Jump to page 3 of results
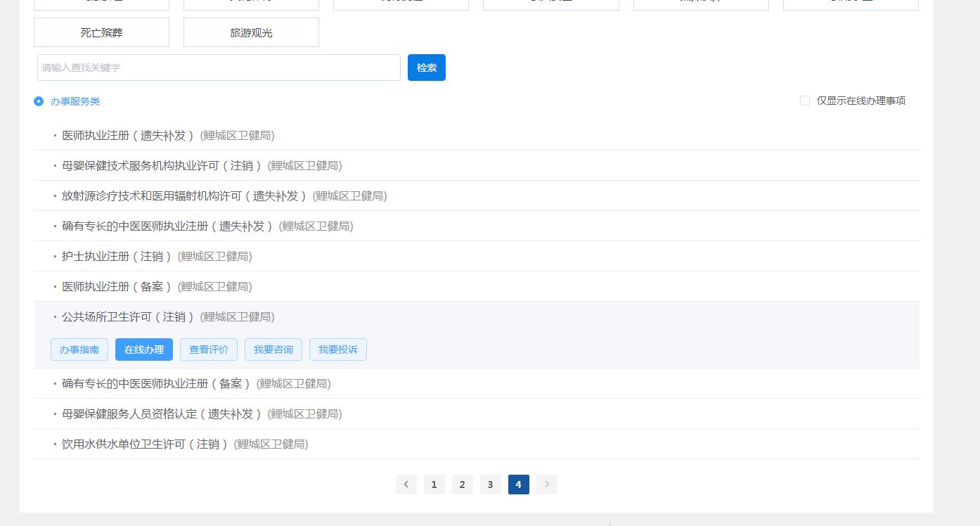The width and height of the screenshot is (980, 526). [x=490, y=485]
